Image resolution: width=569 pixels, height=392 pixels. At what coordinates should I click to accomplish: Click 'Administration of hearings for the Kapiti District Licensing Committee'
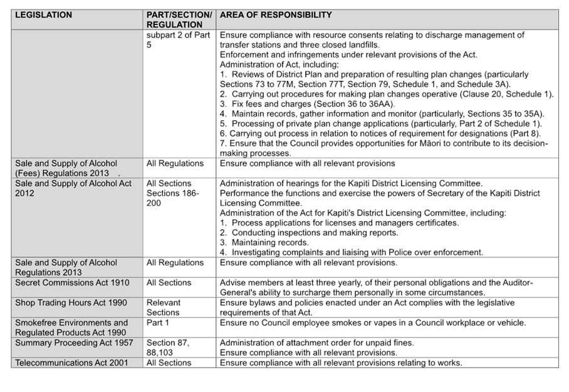[352, 183]
